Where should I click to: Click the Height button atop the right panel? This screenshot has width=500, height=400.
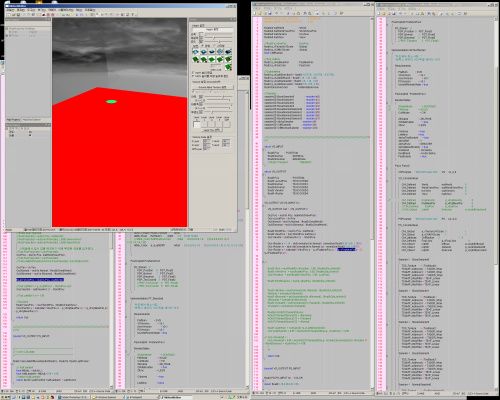point(213,29)
